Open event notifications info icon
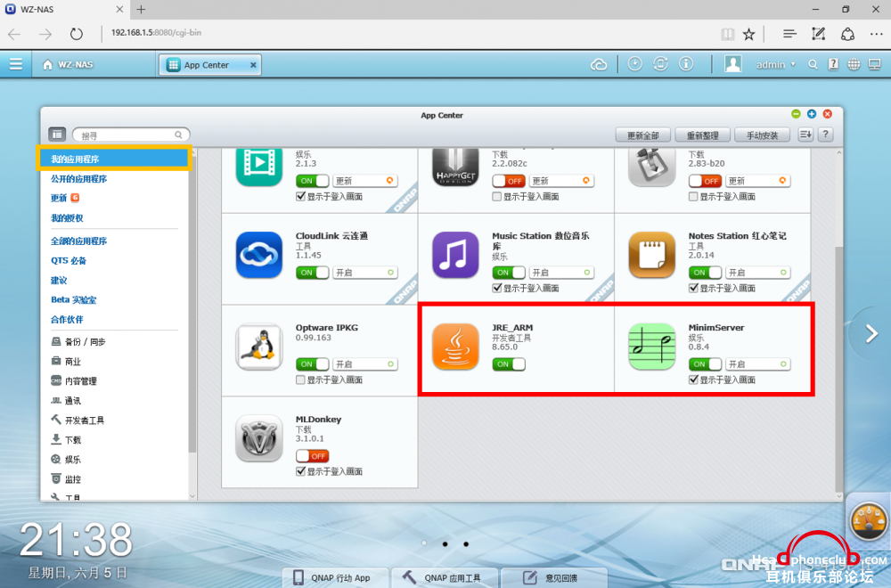This screenshot has width=891, height=588. tap(686, 64)
